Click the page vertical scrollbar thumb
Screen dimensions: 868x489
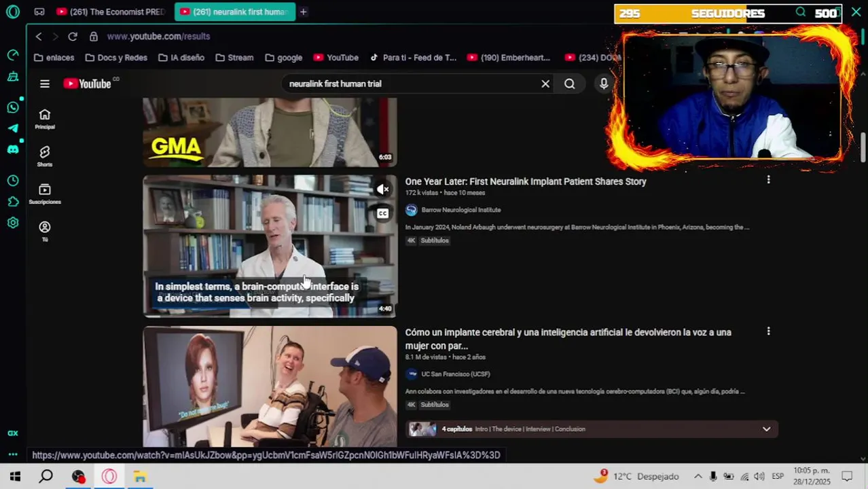[863, 147]
